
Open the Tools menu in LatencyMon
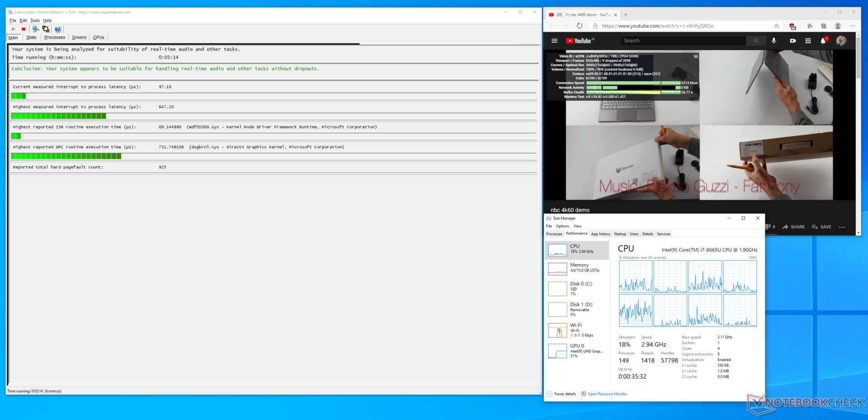click(x=35, y=20)
